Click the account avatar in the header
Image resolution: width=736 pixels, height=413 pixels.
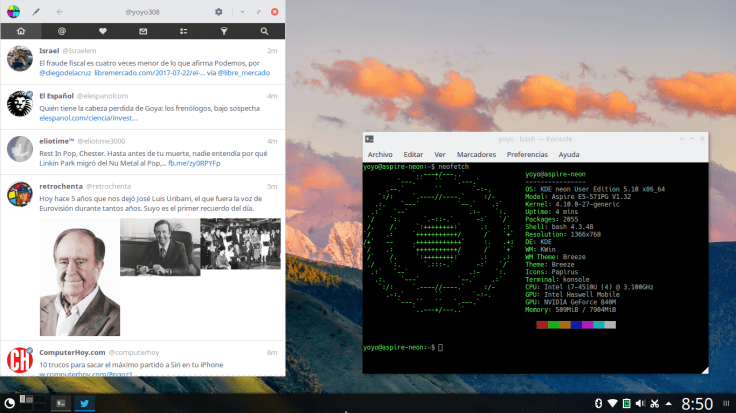point(12,11)
